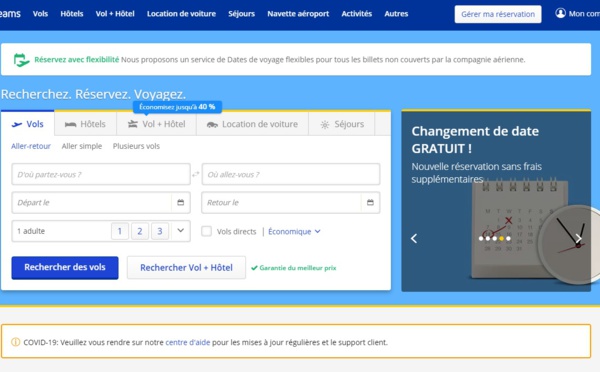Click the green best price checkmark
The height and width of the screenshot is (372, 600).
pos(254,268)
